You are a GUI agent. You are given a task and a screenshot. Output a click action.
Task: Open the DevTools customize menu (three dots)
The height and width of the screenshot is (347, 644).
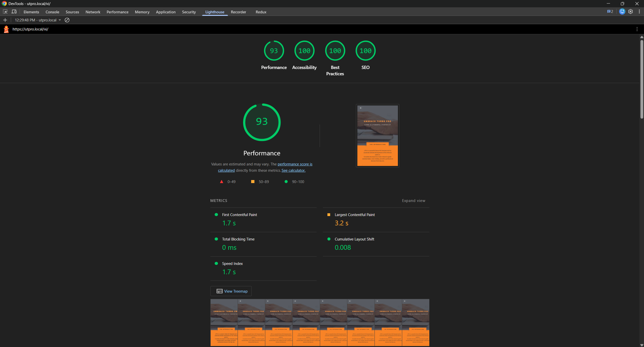639,12
